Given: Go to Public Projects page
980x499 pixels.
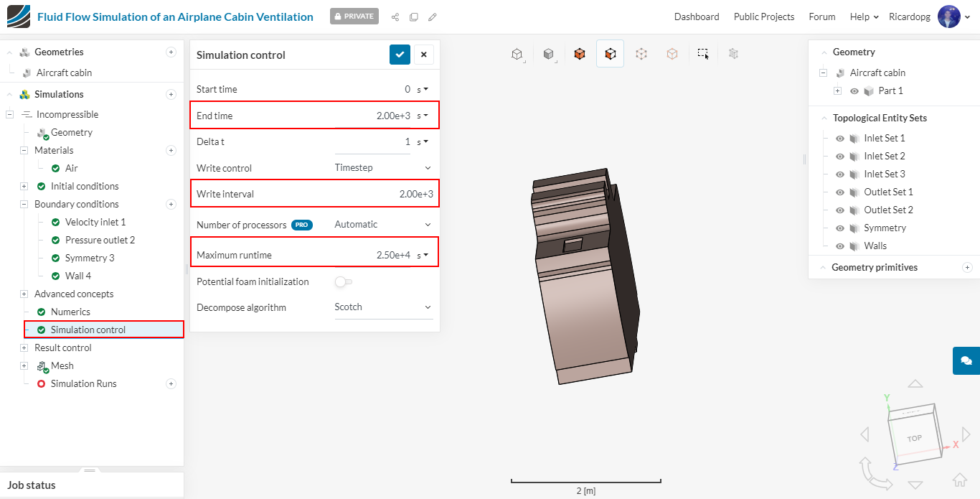Looking at the screenshot, I should 763,17.
